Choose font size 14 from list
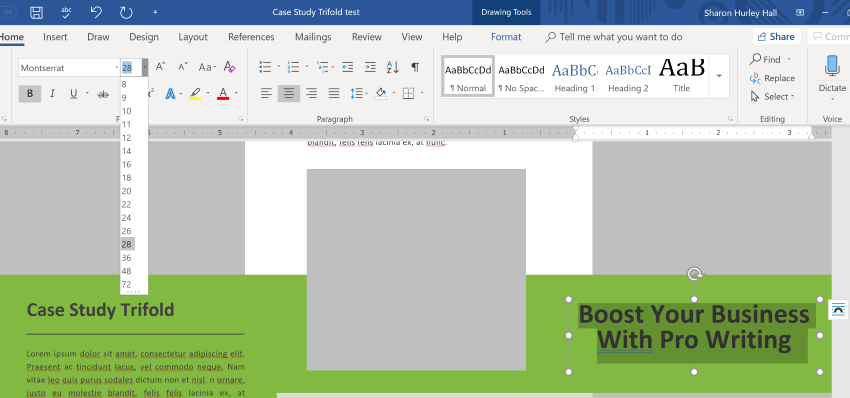This screenshot has height=398, width=850. pyautogui.click(x=126, y=151)
